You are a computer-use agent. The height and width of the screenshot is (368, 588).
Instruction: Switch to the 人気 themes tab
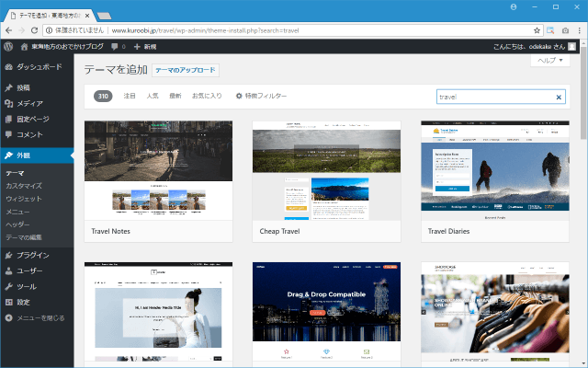click(x=153, y=96)
